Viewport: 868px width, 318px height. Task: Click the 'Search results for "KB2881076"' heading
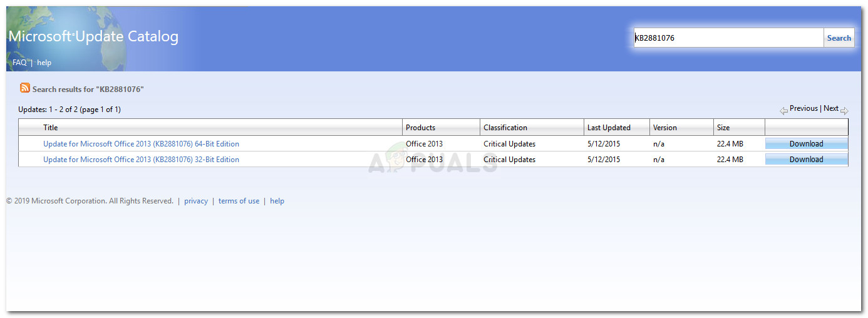pyautogui.click(x=88, y=90)
